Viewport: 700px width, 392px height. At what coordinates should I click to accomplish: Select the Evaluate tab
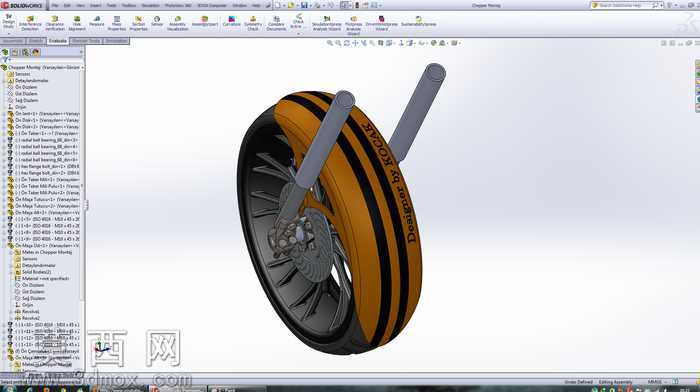tap(58, 41)
